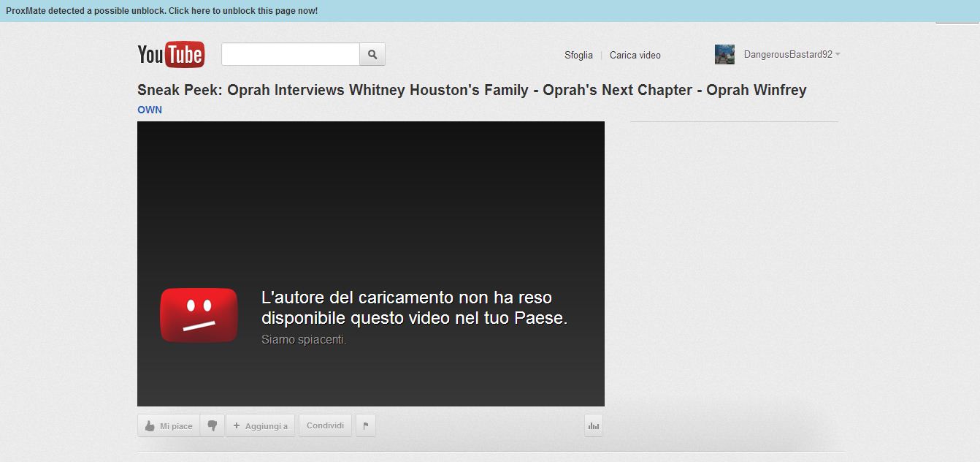Open the Carica video upload link

pyautogui.click(x=635, y=55)
